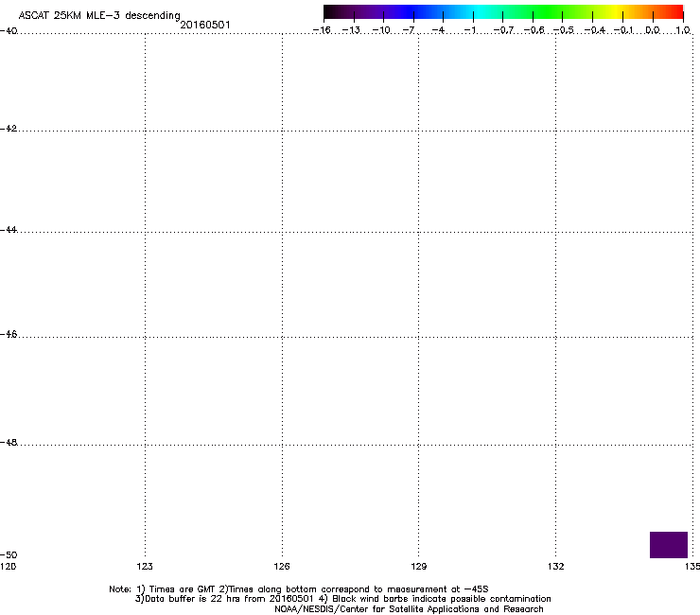Click the -0.7 color scale label
This screenshot has height=615, width=700.
(x=503, y=30)
